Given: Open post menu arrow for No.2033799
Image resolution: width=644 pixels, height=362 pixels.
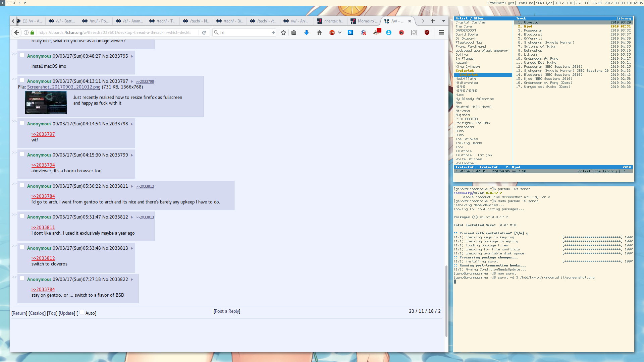Looking at the screenshot, I should point(132,155).
